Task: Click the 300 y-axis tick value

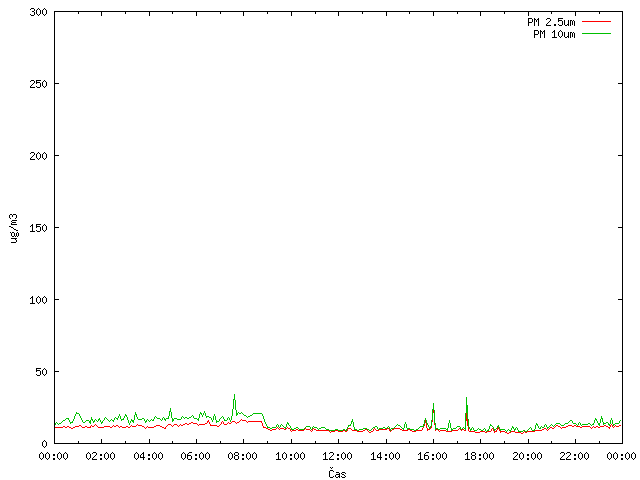Action: [38, 12]
